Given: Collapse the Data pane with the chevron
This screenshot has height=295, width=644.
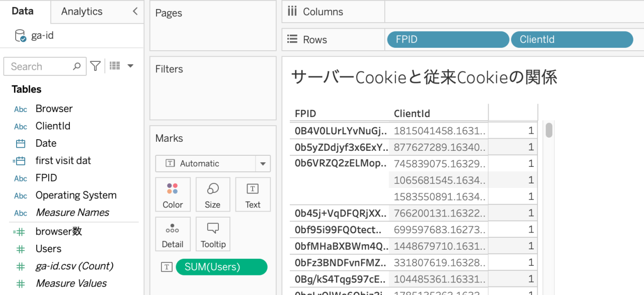Looking at the screenshot, I should 135,12.
